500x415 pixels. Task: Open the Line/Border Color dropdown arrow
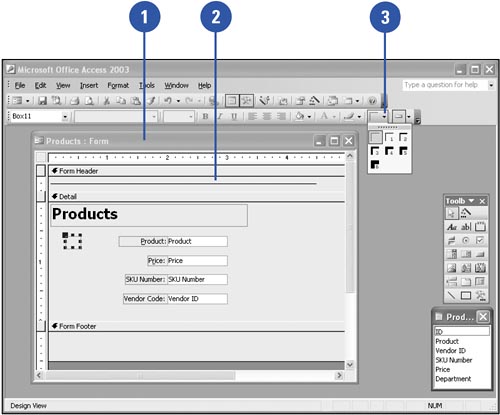359,117
